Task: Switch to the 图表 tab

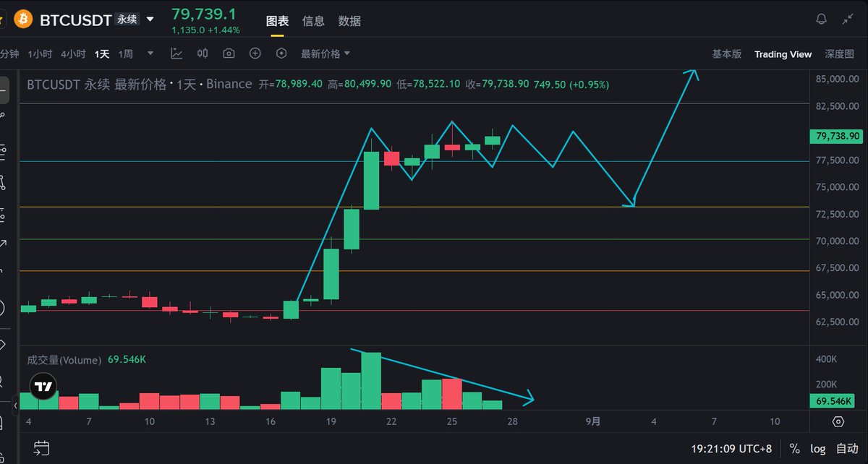Action: point(277,21)
